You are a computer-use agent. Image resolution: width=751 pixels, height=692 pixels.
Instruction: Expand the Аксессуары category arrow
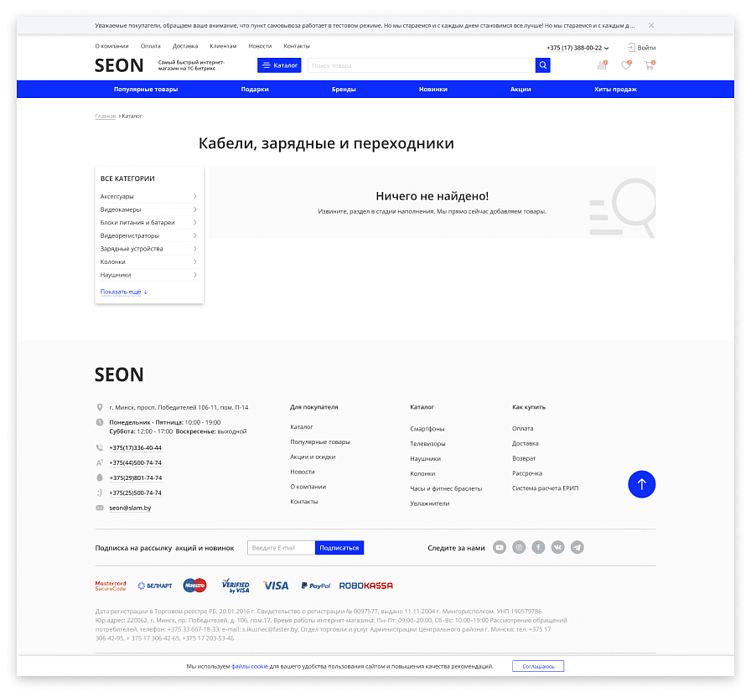[195, 196]
